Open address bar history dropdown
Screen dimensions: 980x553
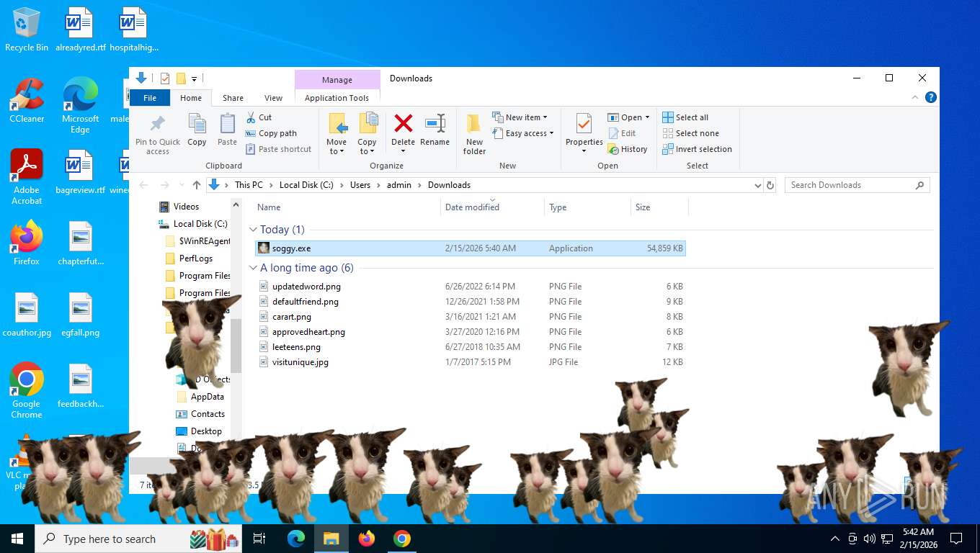pyautogui.click(x=757, y=185)
